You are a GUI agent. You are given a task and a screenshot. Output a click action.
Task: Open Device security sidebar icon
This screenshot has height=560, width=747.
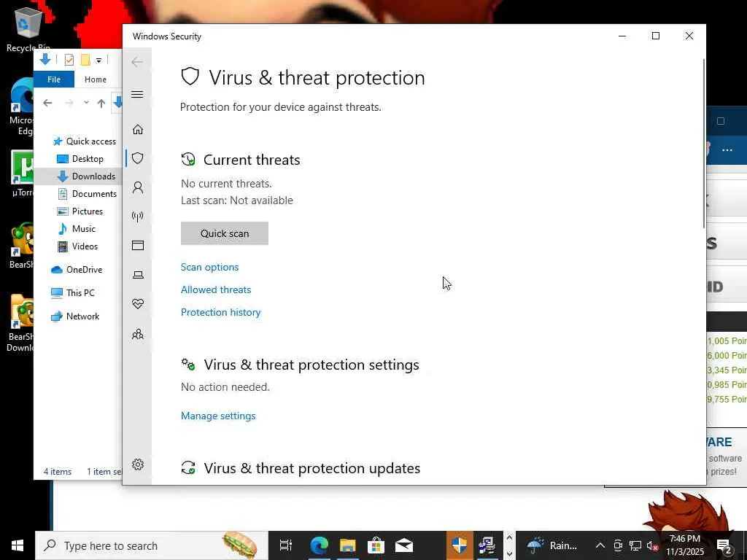[138, 275]
